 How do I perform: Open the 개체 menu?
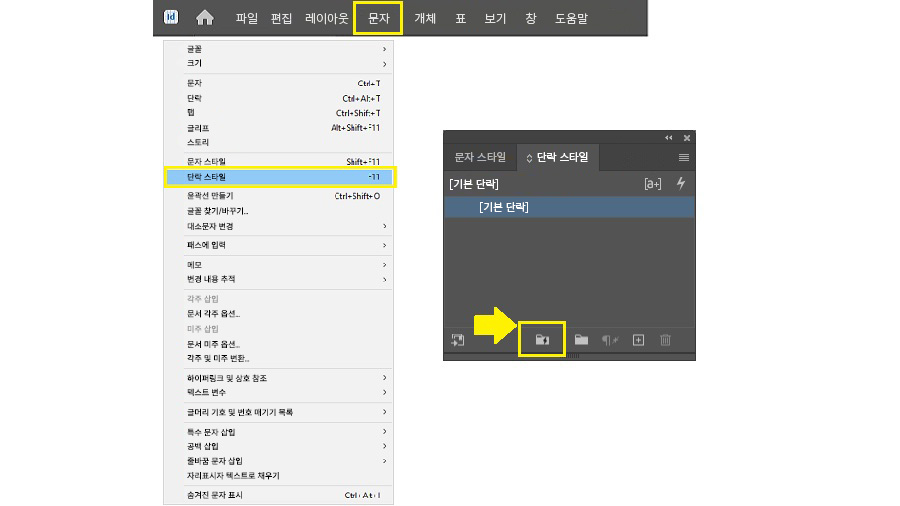[x=425, y=18]
